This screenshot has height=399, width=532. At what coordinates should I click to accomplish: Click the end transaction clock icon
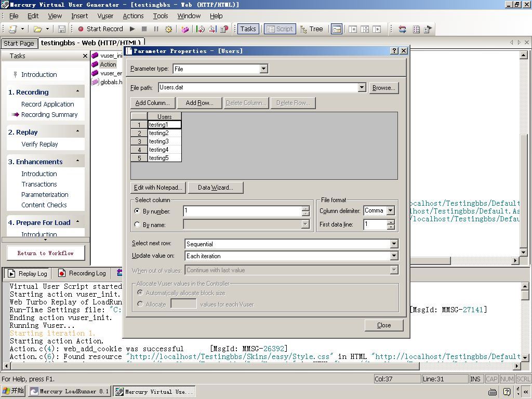coord(212,29)
